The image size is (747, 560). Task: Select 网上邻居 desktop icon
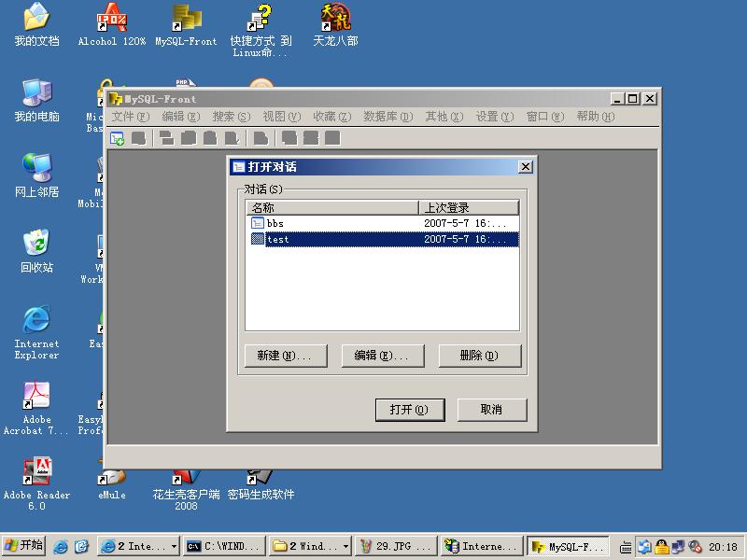(x=36, y=176)
